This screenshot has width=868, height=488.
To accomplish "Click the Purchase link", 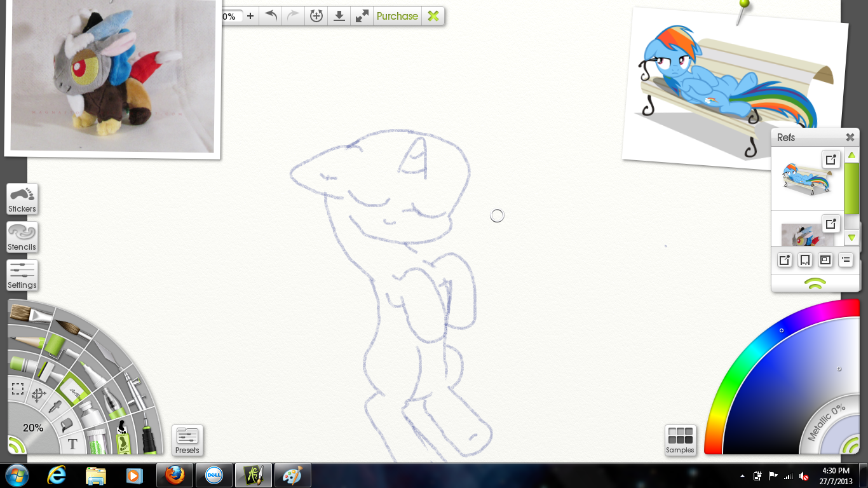I will 397,16.
